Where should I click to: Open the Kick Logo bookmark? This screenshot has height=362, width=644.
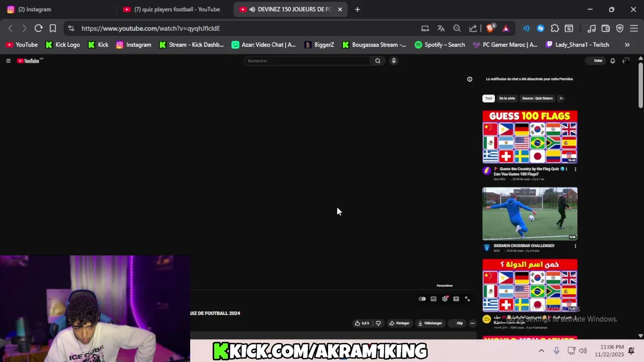click(x=63, y=45)
